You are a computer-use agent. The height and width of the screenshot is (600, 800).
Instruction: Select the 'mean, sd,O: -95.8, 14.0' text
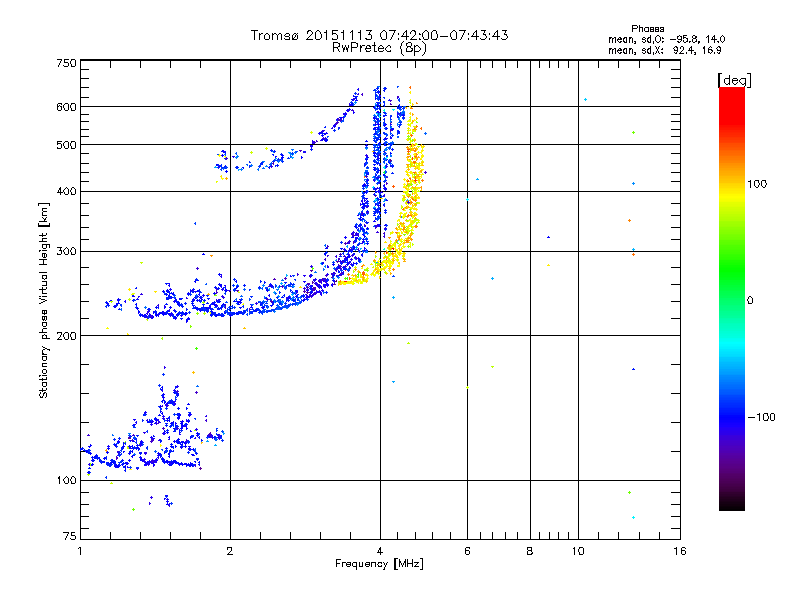click(666, 39)
